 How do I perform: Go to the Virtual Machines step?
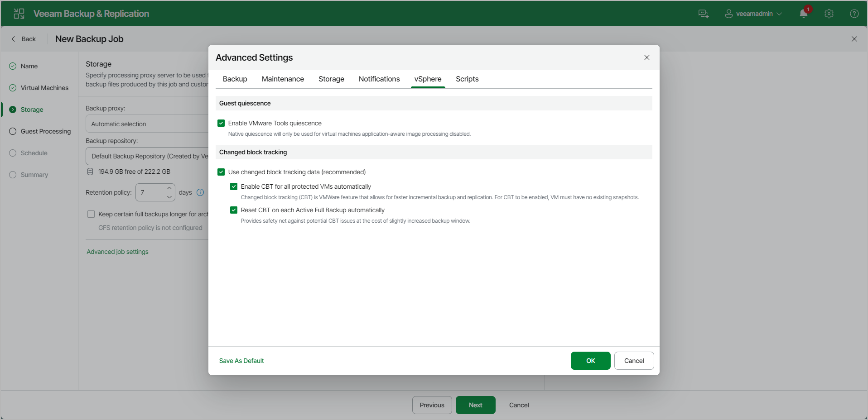[x=44, y=88]
